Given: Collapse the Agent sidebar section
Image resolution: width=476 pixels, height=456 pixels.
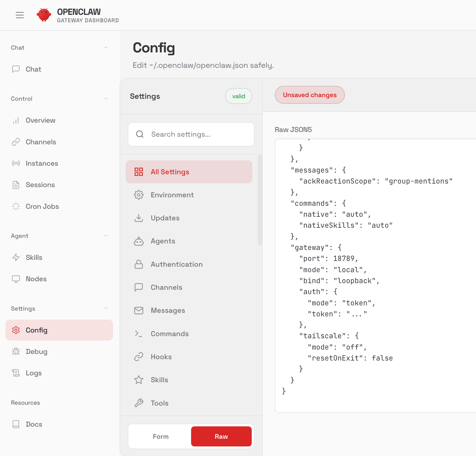Looking at the screenshot, I should tap(106, 236).
